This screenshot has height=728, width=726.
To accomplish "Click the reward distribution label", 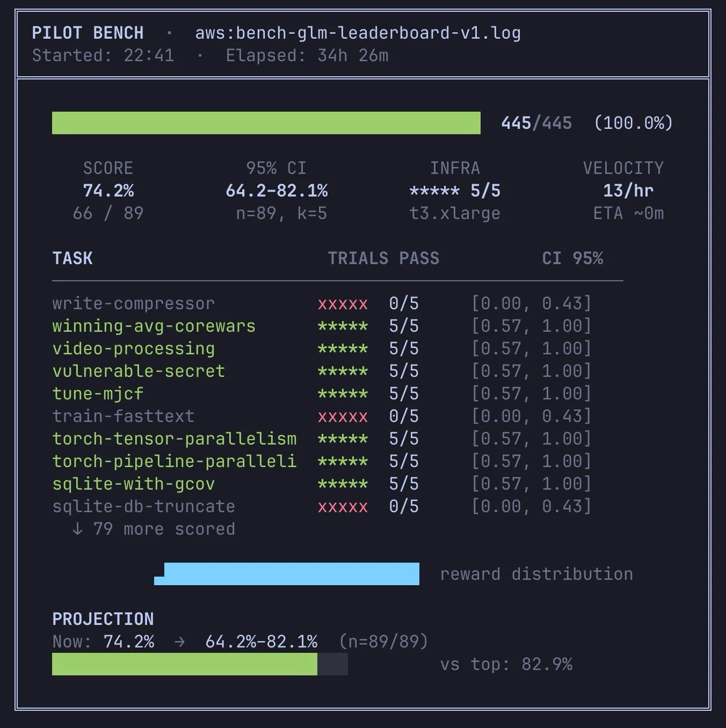I will (x=536, y=574).
